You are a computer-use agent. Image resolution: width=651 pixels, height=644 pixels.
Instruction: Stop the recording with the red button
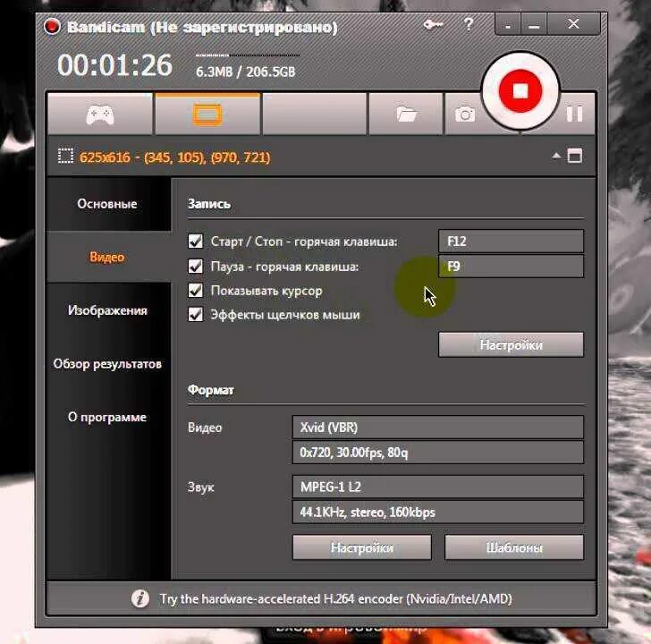pos(520,91)
